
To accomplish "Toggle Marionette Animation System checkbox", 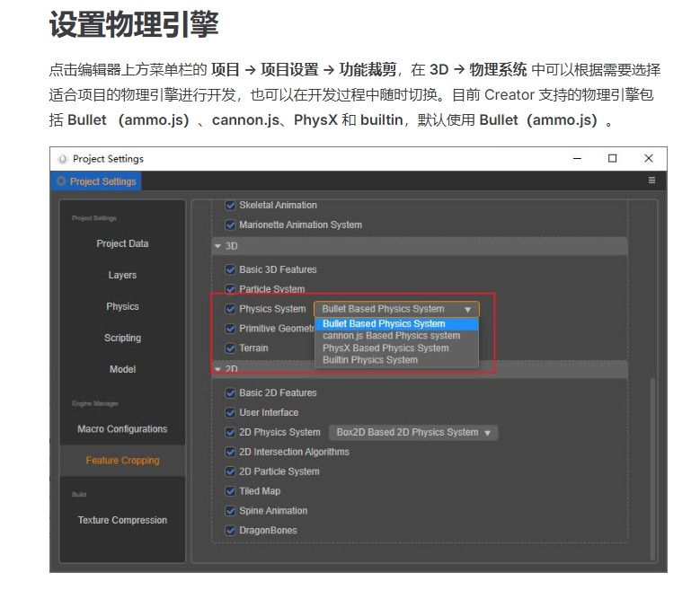I will (230, 225).
